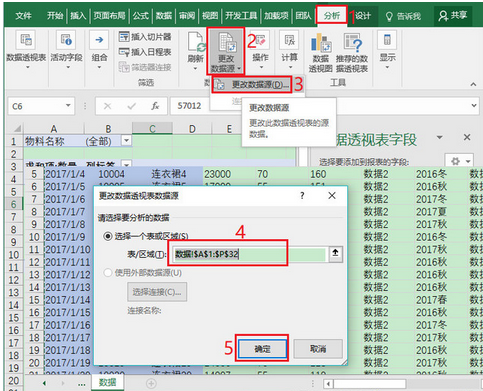Image resolution: width=483 pixels, height=391 pixels.
Task: Choose 更改数据源(D)... from the dropdown menu
Action: click(x=252, y=85)
